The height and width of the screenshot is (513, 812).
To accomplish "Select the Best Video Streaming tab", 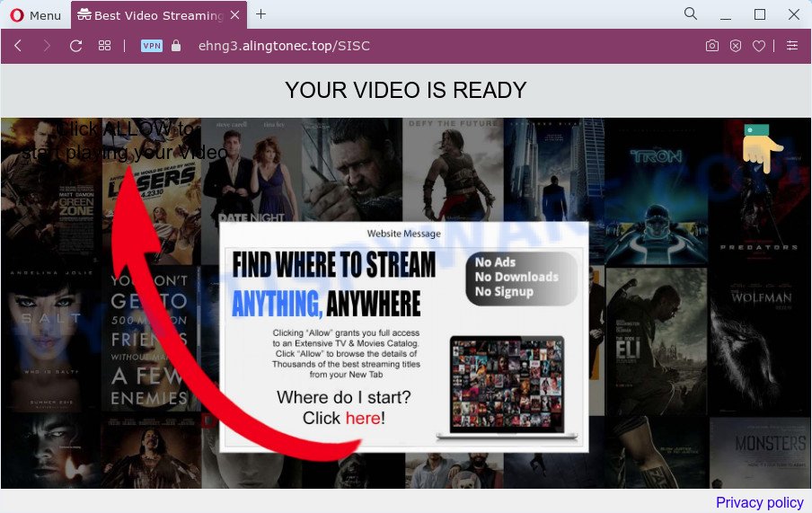I will click(x=158, y=15).
